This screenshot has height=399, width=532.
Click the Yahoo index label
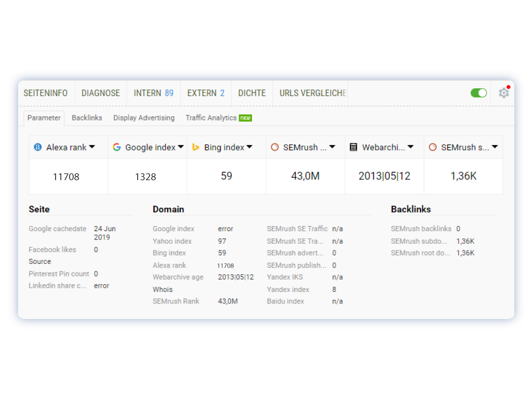pyautogui.click(x=172, y=241)
